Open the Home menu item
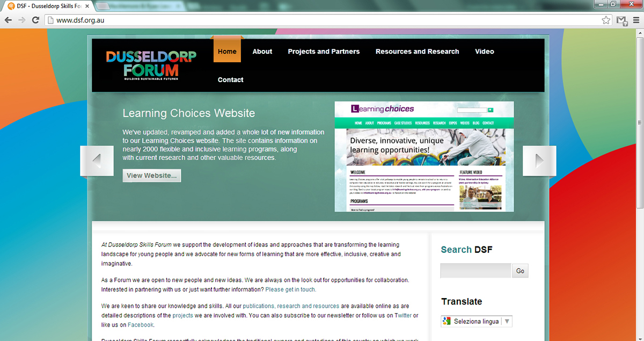This screenshot has height=341, width=644. [227, 52]
